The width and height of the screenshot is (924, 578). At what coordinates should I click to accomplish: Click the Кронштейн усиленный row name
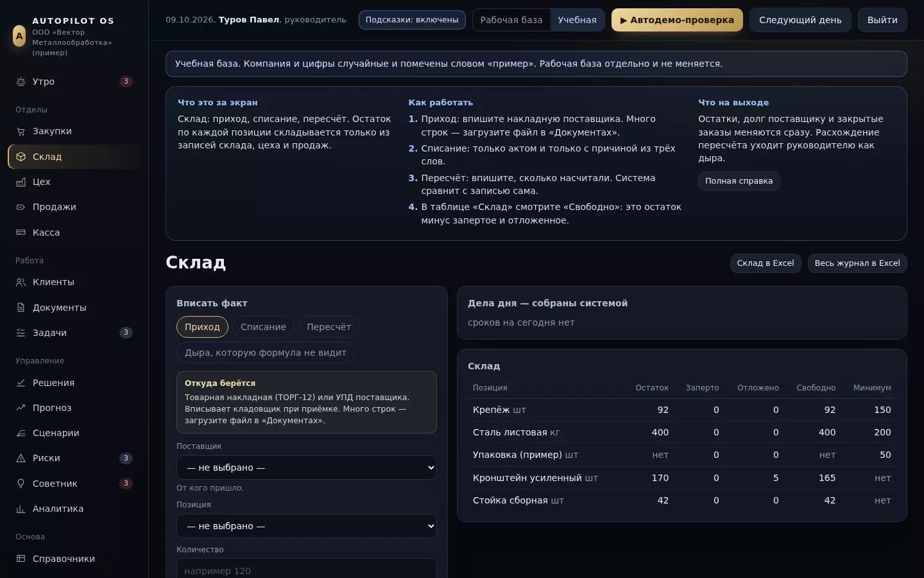527,478
